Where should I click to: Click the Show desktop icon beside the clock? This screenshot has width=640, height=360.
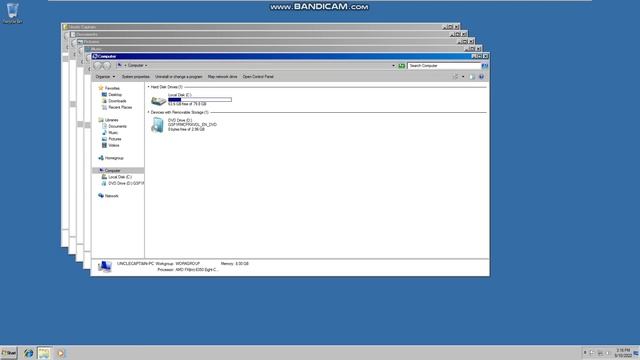(x=636, y=353)
